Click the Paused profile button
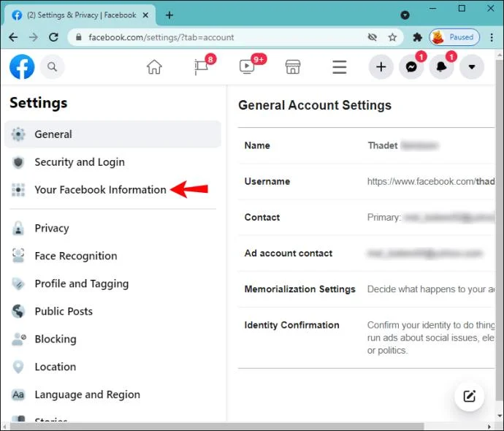The image size is (504, 431). 454,37
